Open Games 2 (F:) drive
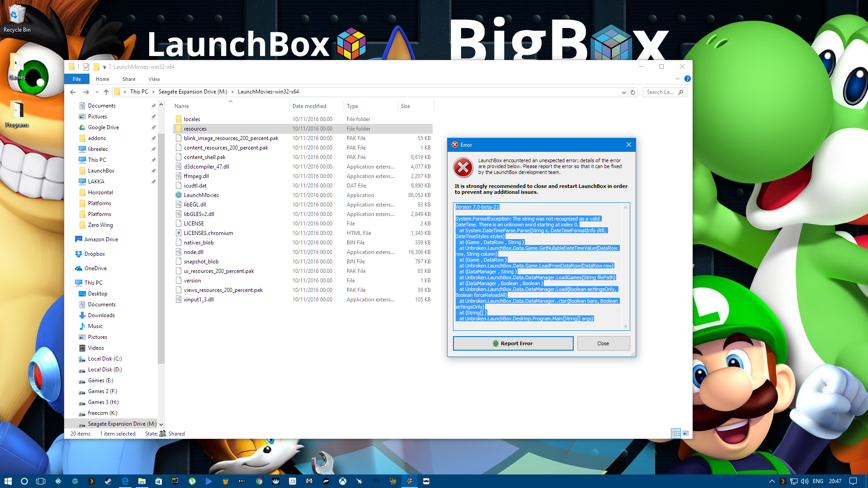 [103, 391]
